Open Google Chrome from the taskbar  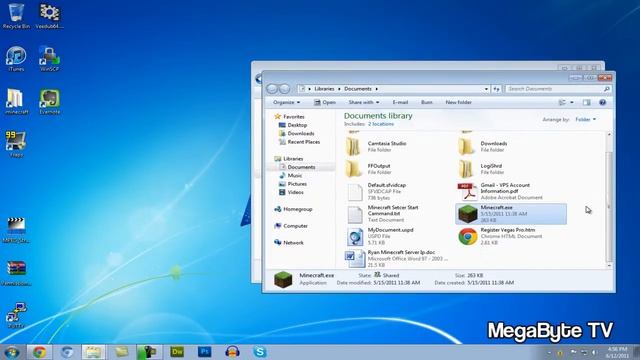40,352
